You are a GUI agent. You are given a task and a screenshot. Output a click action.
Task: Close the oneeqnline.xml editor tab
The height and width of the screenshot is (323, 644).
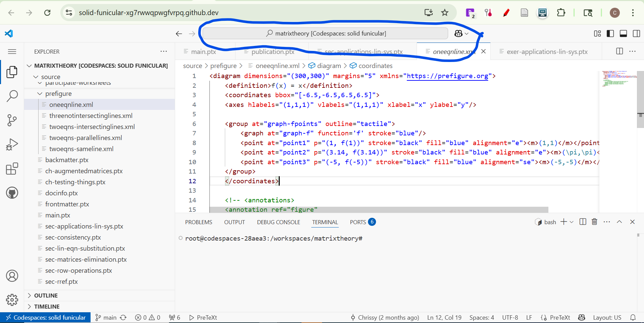pos(483,51)
